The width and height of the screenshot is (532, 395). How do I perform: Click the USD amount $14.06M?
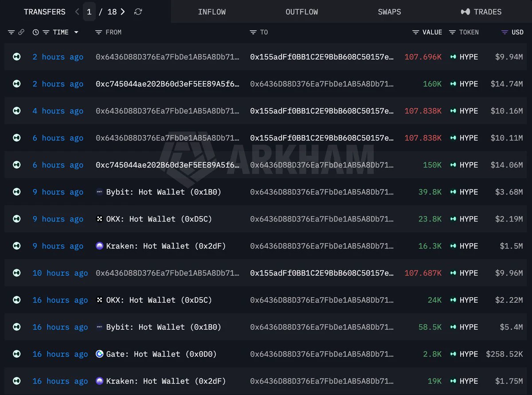[x=507, y=165]
